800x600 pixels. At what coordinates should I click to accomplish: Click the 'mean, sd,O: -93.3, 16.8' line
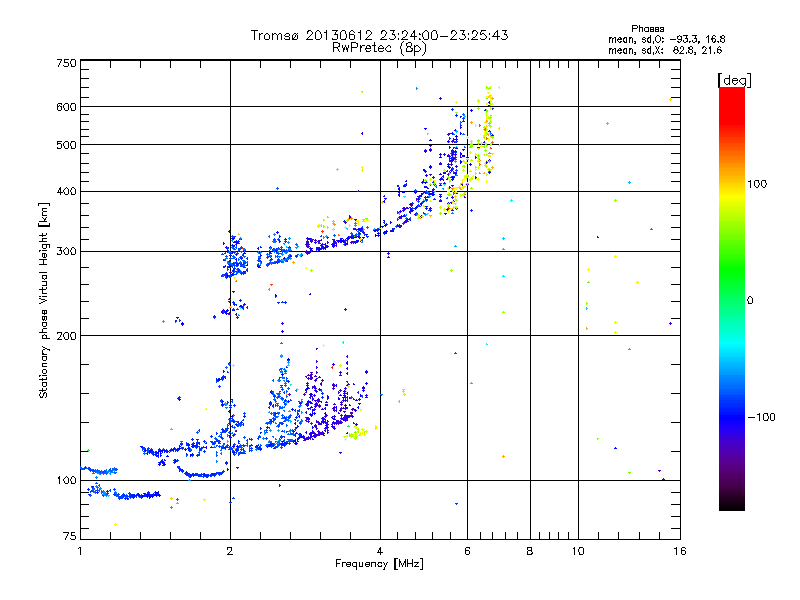coord(666,39)
